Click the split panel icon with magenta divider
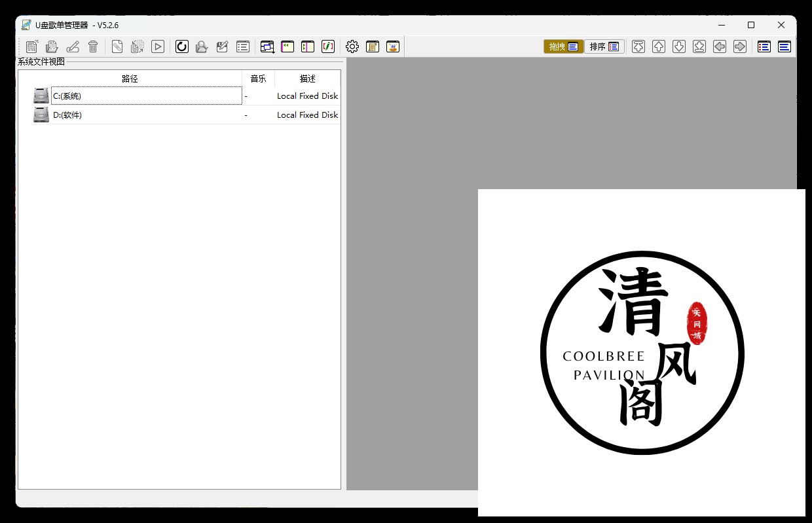The height and width of the screenshot is (523, 812). point(308,46)
